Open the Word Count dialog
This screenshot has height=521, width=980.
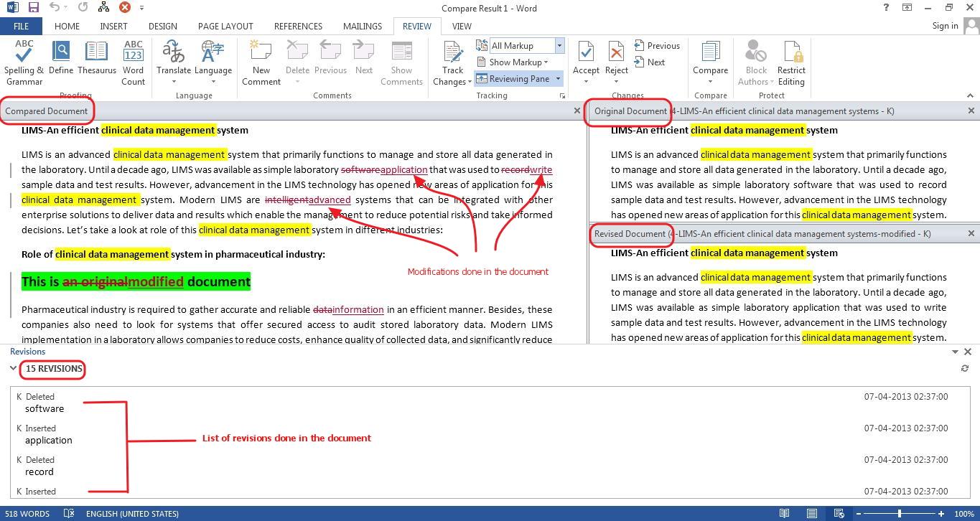tap(133, 61)
